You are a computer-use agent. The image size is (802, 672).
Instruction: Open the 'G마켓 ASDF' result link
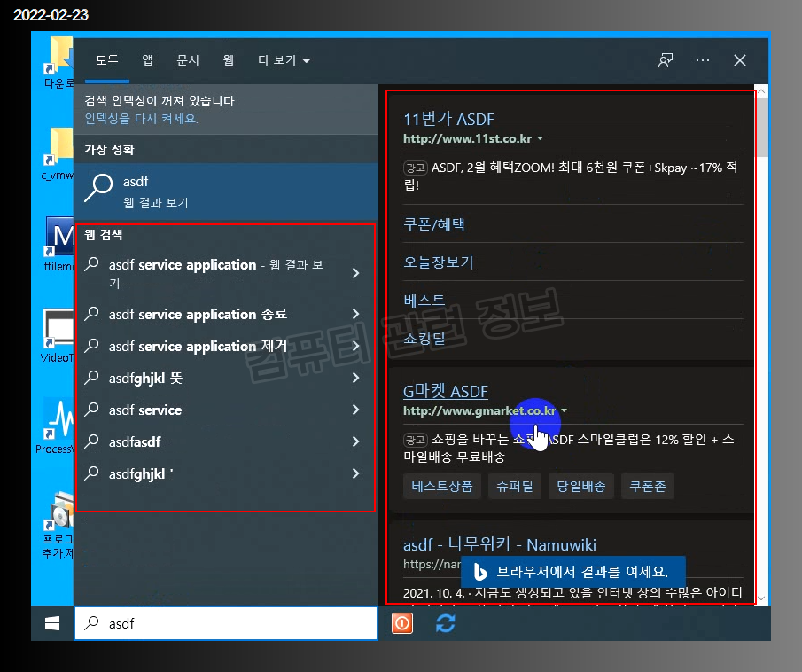point(446,392)
